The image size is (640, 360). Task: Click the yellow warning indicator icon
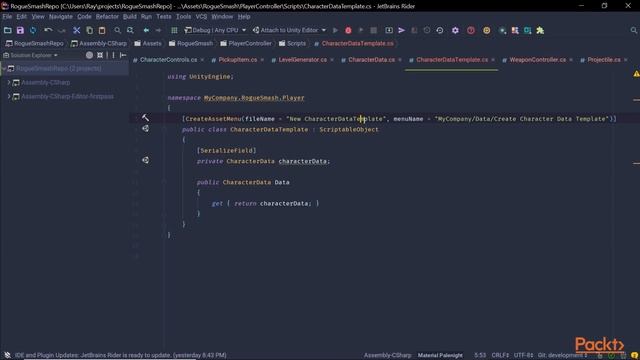pyautogui.click(x=636, y=74)
